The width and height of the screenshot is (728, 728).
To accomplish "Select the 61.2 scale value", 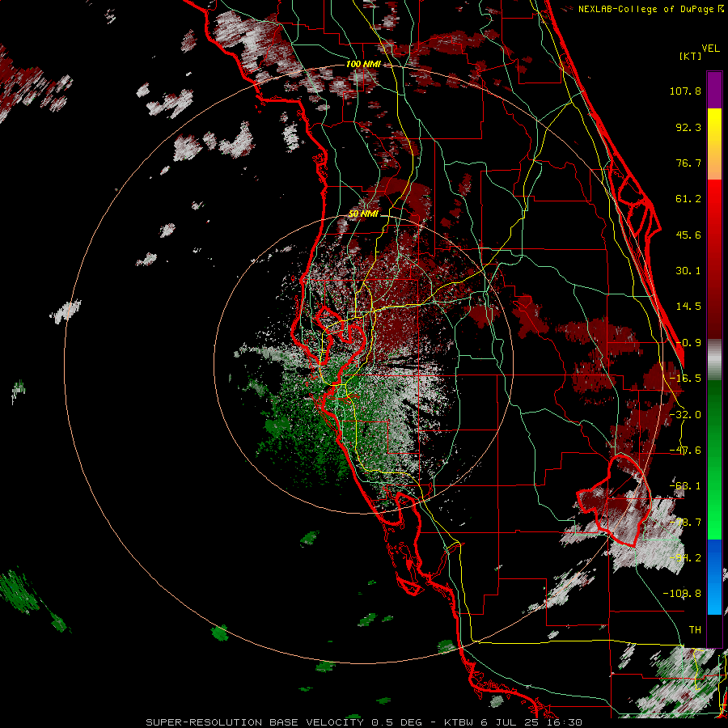I will point(688,199).
